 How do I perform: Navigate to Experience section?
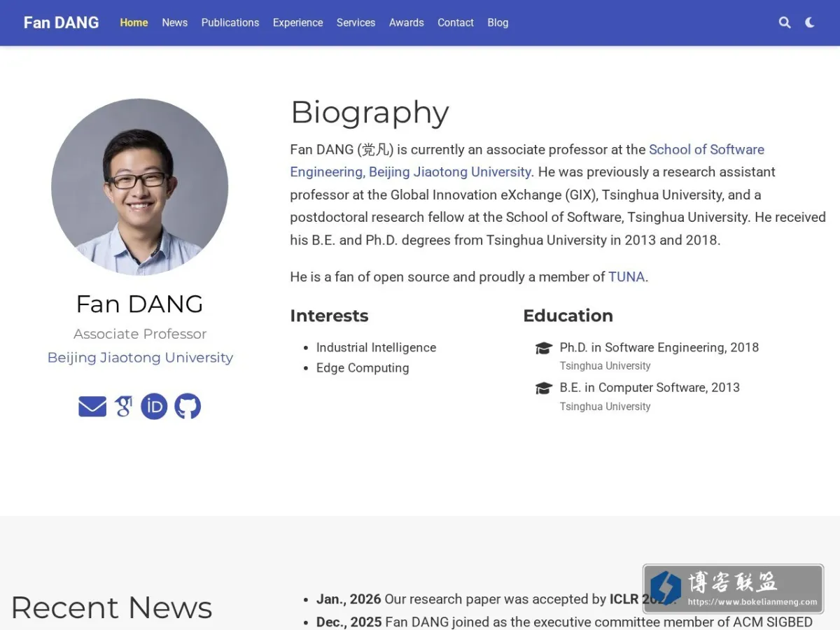[x=297, y=22]
